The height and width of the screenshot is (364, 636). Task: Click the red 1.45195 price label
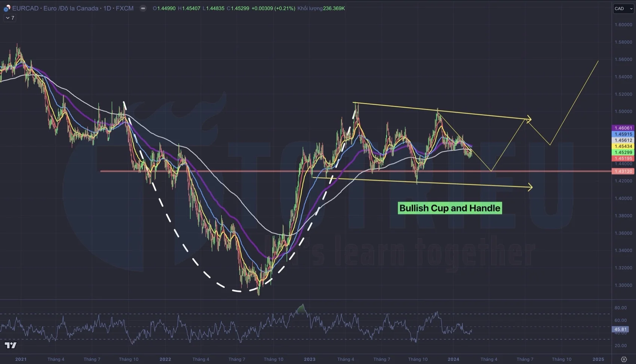[x=623, y=158]
